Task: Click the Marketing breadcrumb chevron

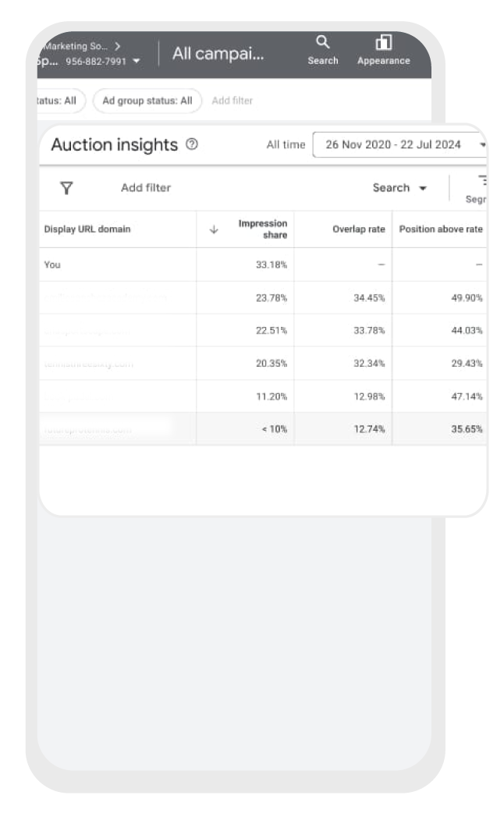Action: click(117, 46)
